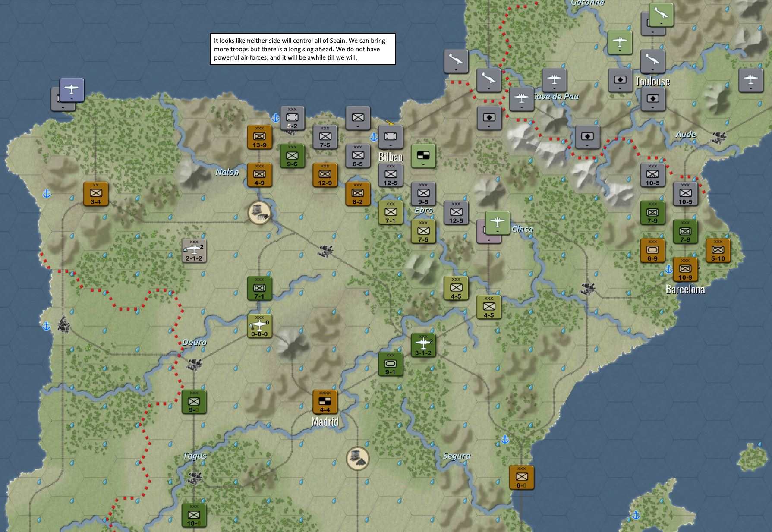Click the port anchor north of Segura
Viewport: 772px width, 532px height.
505,440
